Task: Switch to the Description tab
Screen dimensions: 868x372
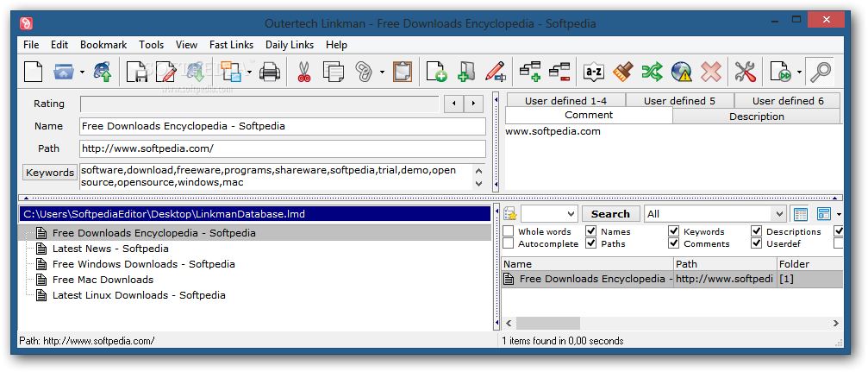Action: pos(756,117)
